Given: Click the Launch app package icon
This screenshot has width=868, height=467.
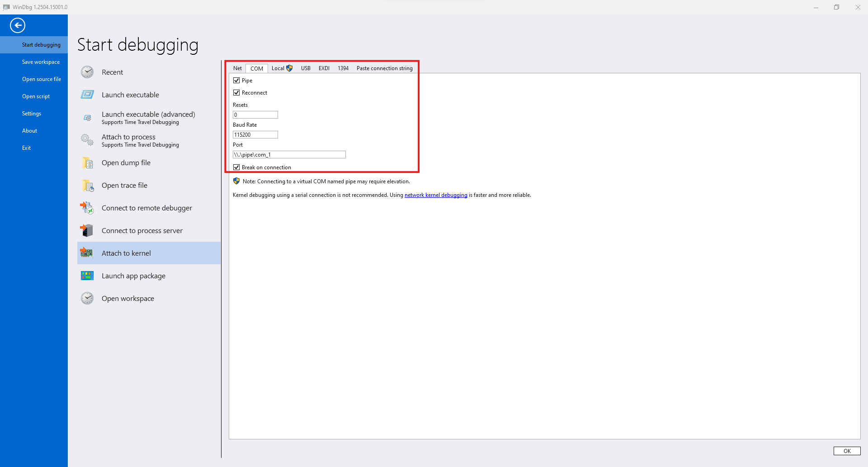Looking at the screenshot, I should 87,276.
